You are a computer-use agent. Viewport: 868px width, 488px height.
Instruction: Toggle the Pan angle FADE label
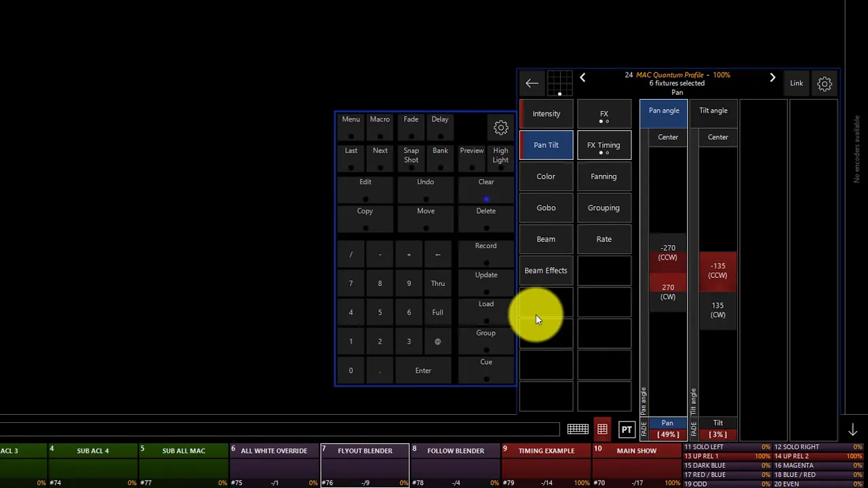coord(644,428)
